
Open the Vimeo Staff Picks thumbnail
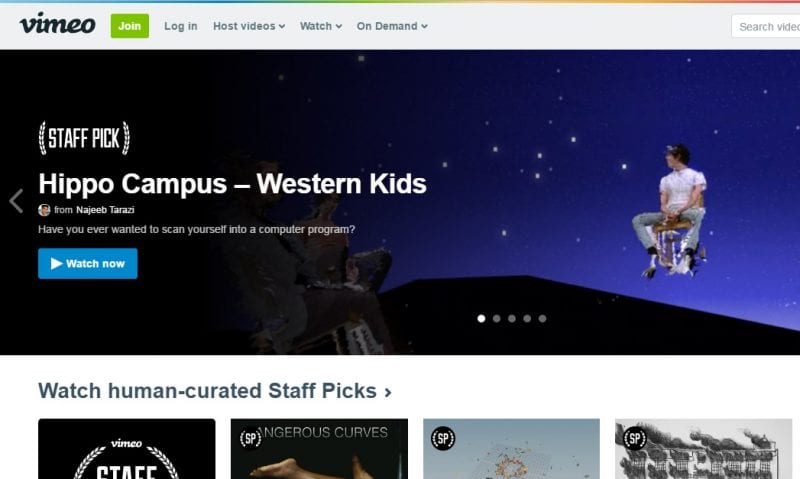[127, 449]
